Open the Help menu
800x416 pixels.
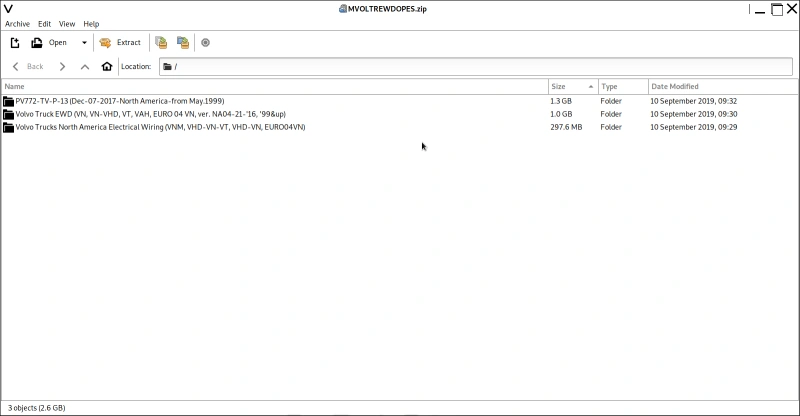[x=91, y=24]
